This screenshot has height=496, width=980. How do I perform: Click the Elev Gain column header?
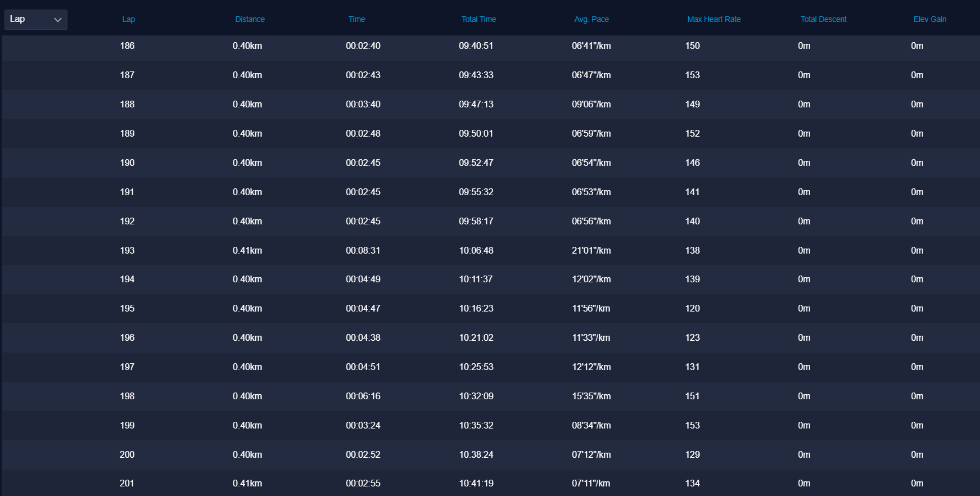click(929, 19)
